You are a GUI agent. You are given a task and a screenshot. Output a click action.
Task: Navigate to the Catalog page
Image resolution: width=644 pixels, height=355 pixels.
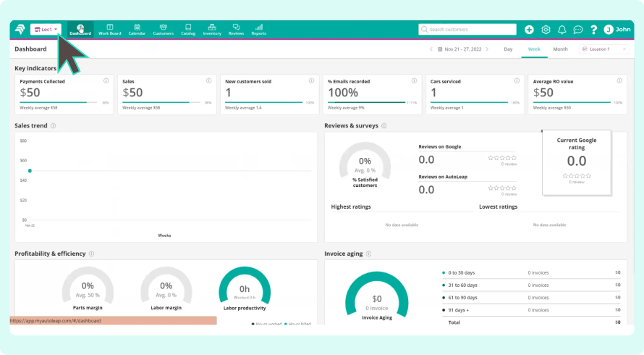[x=188, y=30]
